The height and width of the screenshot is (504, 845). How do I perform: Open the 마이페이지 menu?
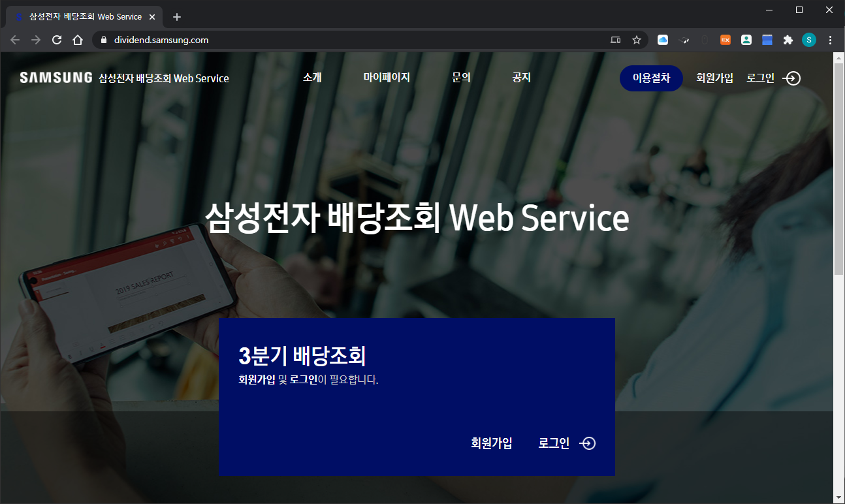pyautogui.click(x=387, y=78)
